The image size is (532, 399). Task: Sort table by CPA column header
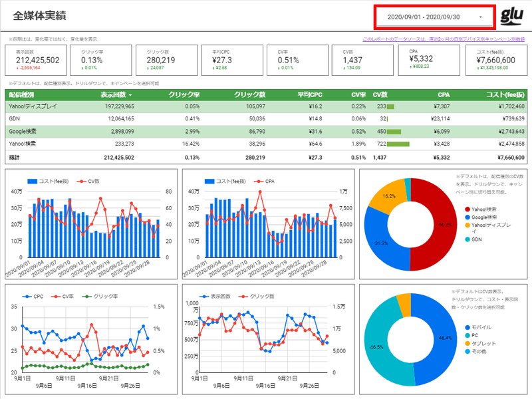(x=444, y=94)
